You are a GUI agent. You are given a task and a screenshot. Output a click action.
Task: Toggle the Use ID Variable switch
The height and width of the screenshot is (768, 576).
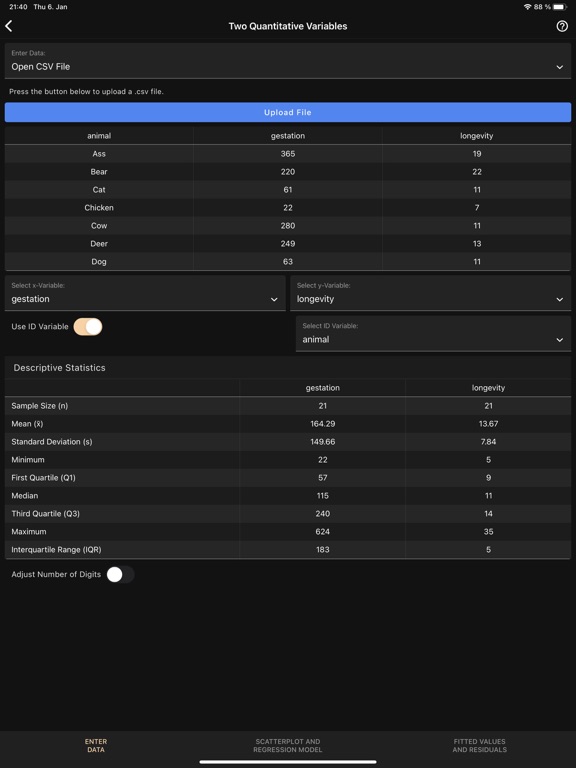click(x=88, y=327)
